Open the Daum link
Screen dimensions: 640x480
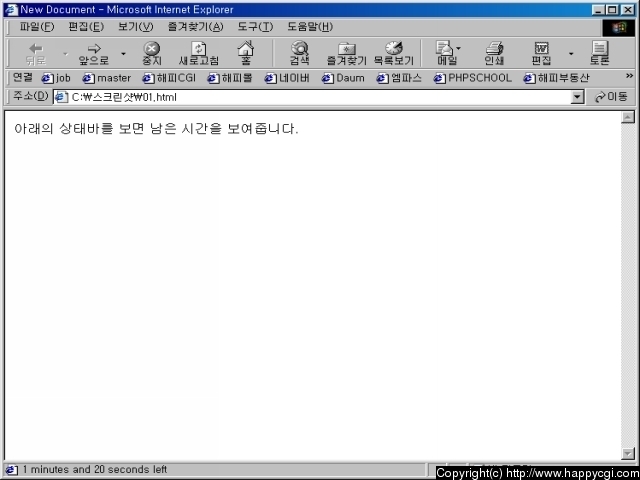(343, 78)
